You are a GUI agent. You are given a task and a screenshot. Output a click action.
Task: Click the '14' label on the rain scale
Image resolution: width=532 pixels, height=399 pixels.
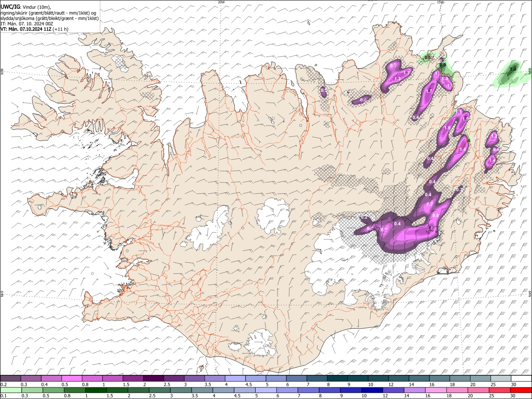[406, 396]
